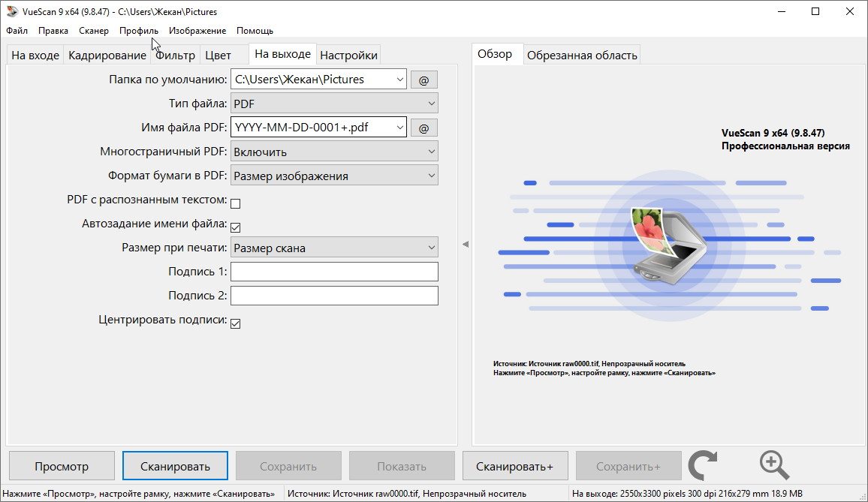
Task: Click the @ button next to default folder
Action: pyautogui.click(x=423, y=80)
